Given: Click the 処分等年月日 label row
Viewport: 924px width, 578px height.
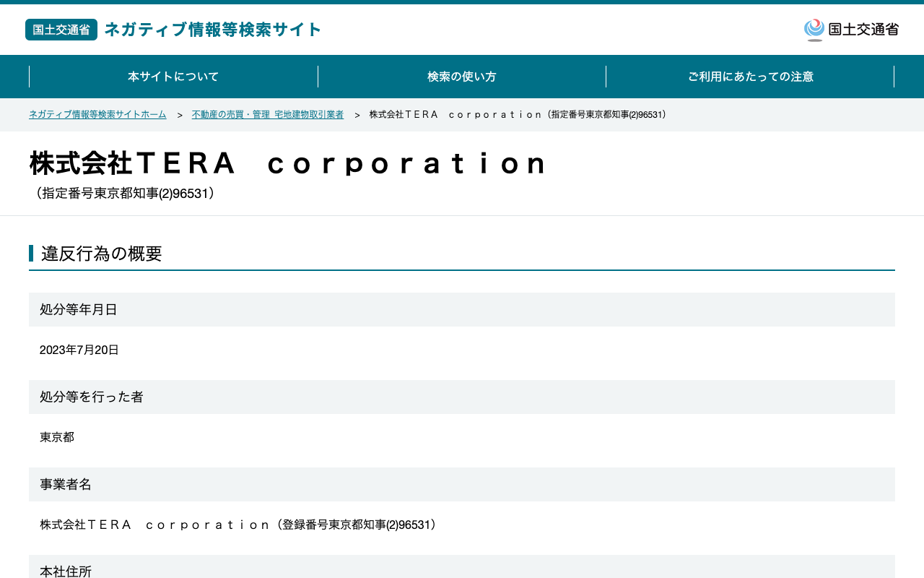Looking at the screenshot, I should point(462,309).
